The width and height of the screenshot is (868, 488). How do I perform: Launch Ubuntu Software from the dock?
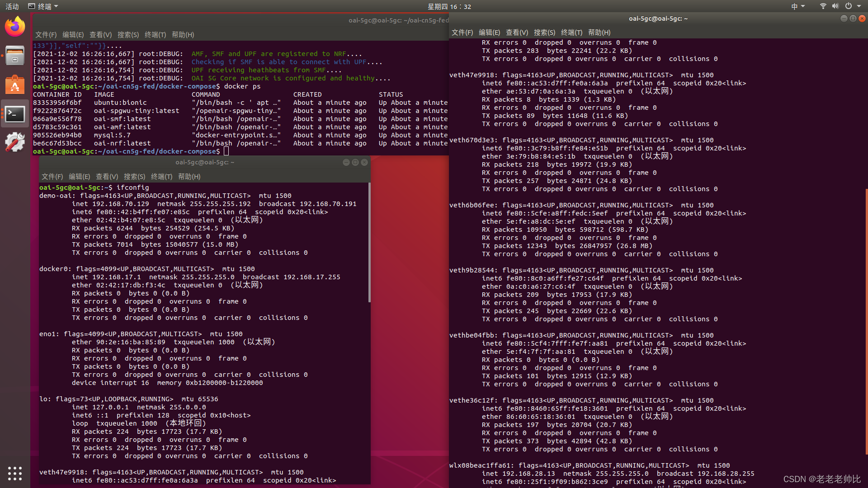point(15,85)
